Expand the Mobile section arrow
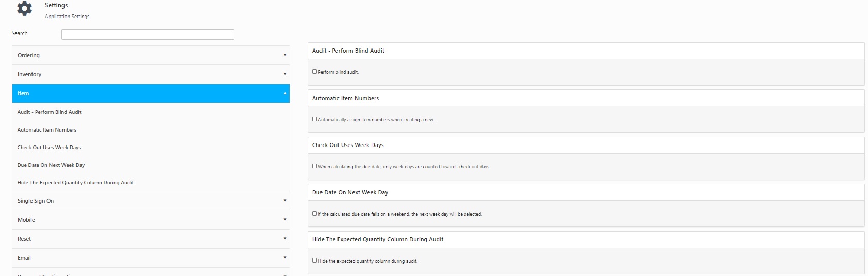Viewport: 868px width, 276px height. [x=285, y=220]
